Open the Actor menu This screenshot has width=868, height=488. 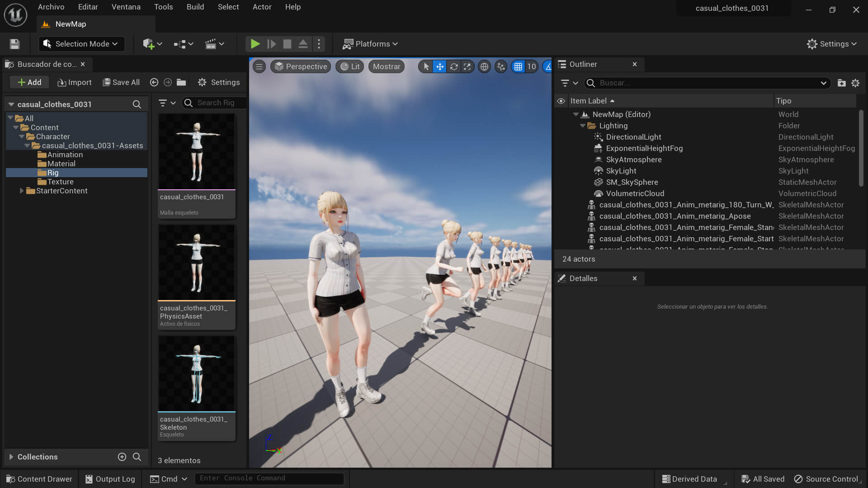pyautogui.click(x=262, y=7)
